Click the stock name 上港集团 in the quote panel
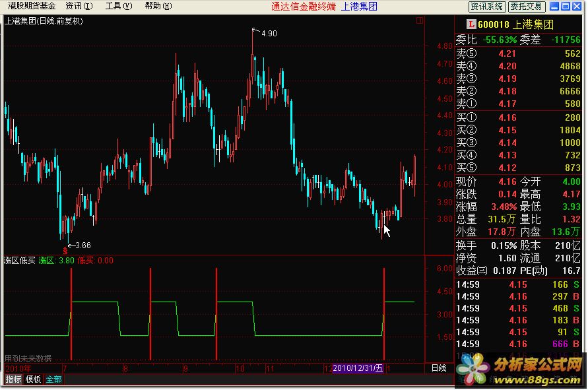This screenshot has height=390, width=588. [533, 25]
